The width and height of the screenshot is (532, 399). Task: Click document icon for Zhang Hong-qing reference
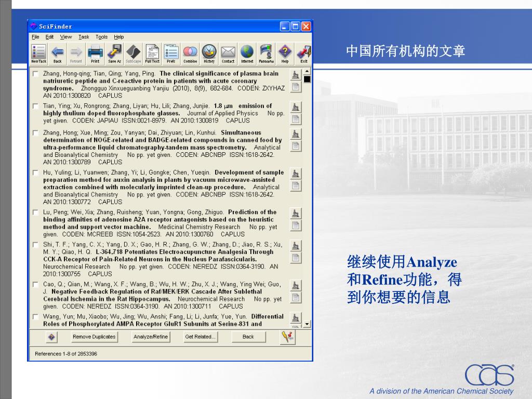pos(296,87)
